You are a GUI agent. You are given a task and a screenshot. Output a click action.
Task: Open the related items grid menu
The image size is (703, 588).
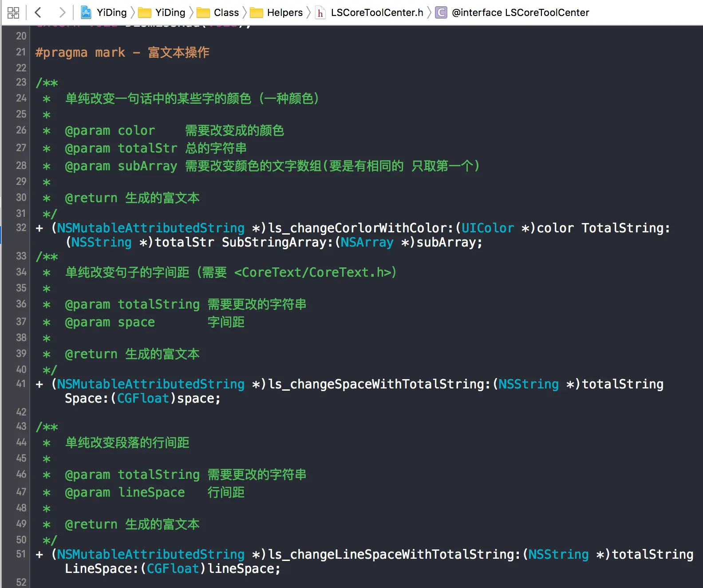click(13, 12)
